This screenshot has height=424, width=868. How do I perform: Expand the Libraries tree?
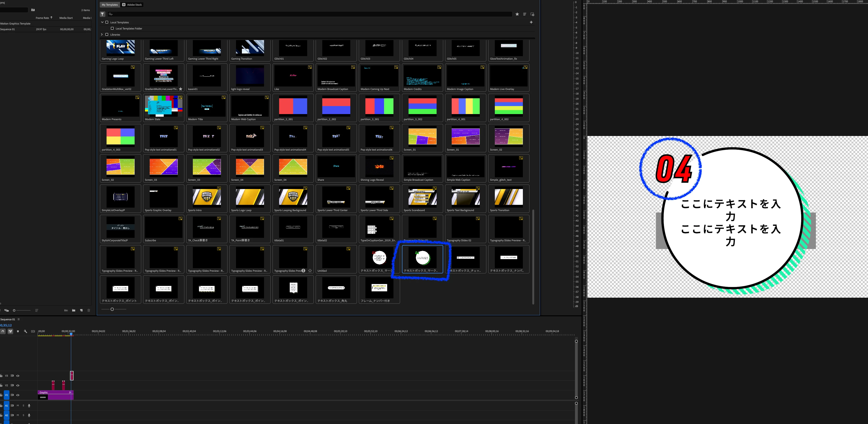coord(102,34)
